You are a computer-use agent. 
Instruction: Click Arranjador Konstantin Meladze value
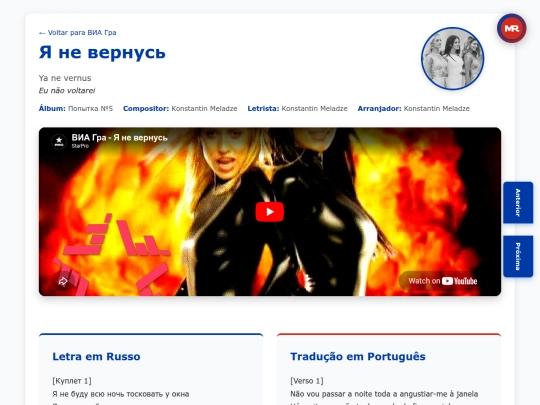click(437, 108)
